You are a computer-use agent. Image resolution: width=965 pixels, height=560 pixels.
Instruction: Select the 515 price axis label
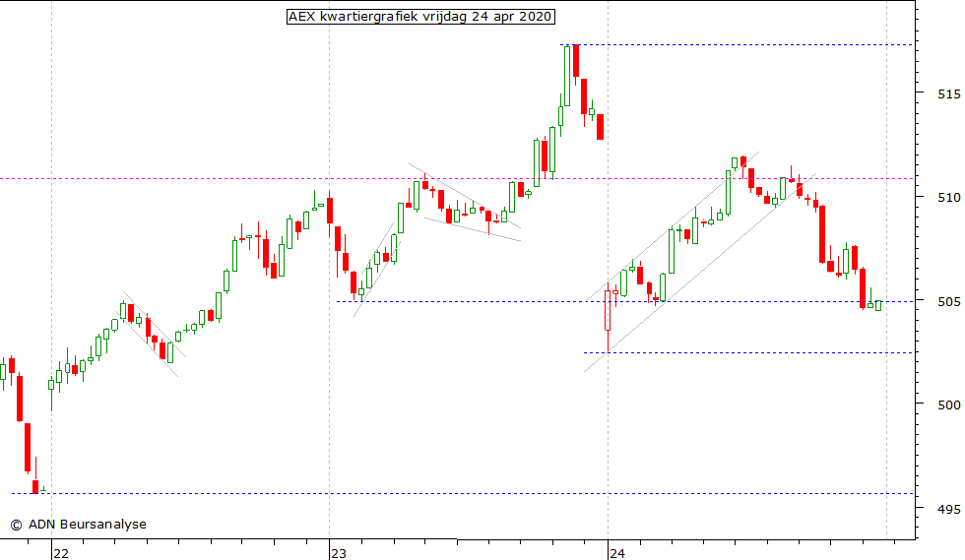[x=948, y=94]
